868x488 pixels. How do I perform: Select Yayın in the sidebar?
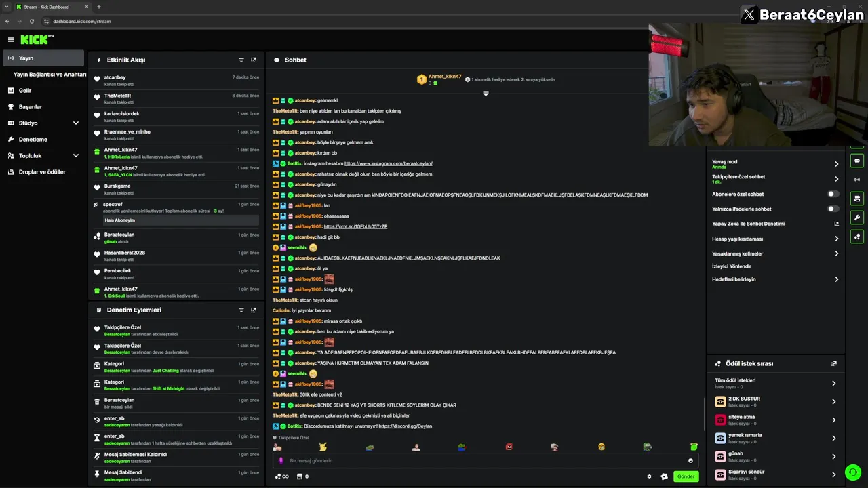(x=43, y=58)
